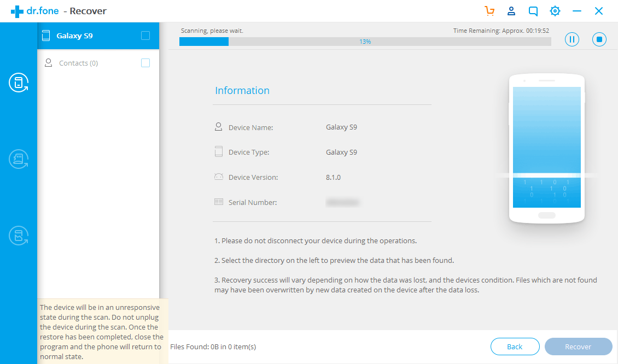Check the Contacts (0) checkbox
618x364 pixels.
point(145,63)
